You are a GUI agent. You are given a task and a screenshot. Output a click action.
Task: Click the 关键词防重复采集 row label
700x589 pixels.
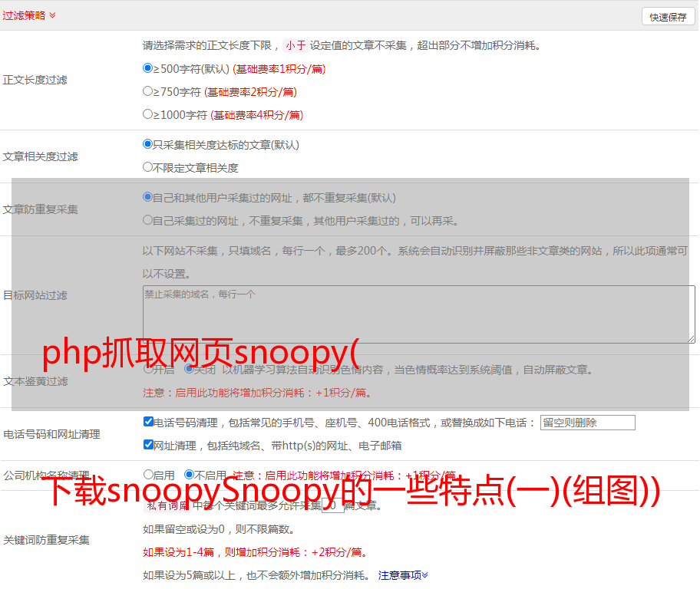(46, 540)
